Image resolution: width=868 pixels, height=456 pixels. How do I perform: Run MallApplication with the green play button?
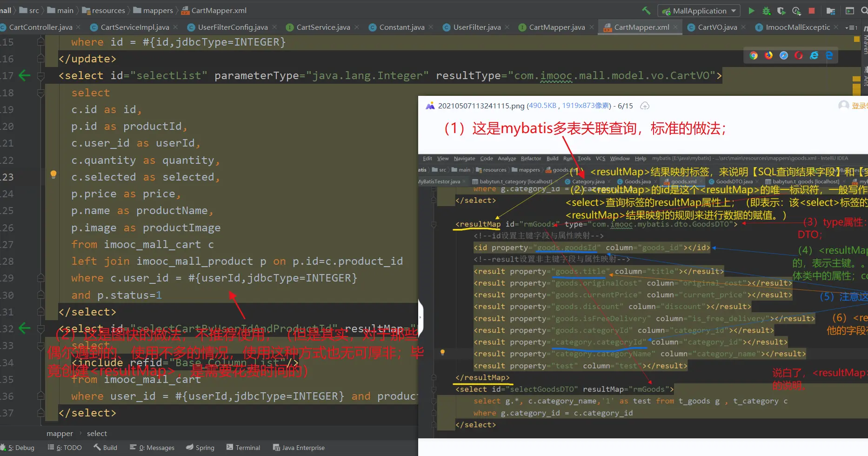(751, 11)
